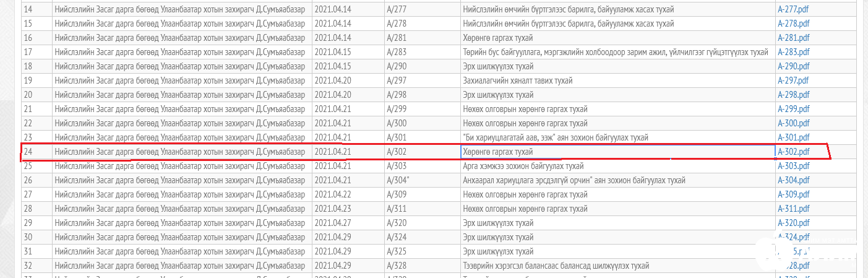Click the A-290.pdf link

[x=793, y=66]
